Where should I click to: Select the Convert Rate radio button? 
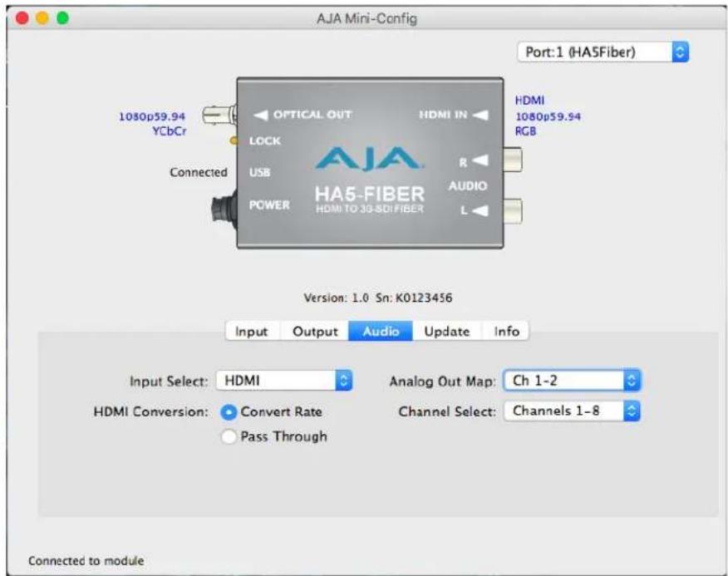pyautogui.click(x=229, y=412)
